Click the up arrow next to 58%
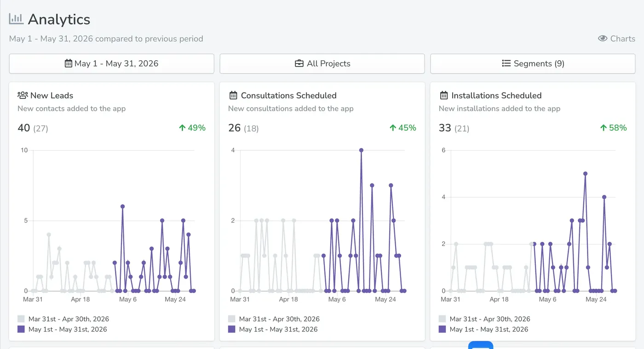 (x=604, y=128)
